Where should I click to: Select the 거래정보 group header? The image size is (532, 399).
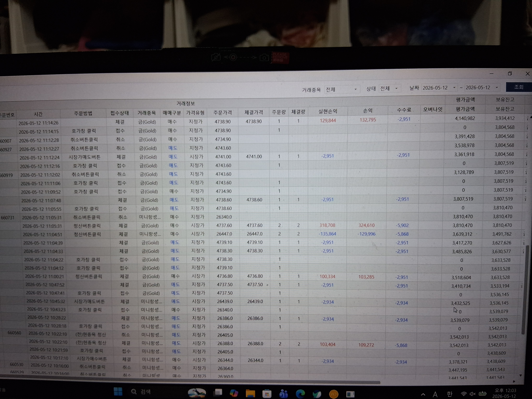click(x=186, y=103)
